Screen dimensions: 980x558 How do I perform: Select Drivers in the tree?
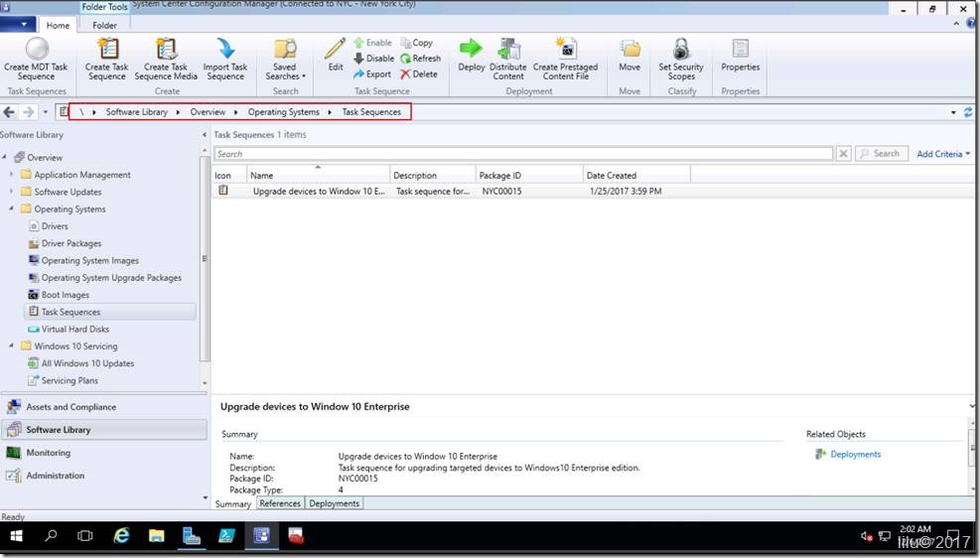pyautogui.click(x=48, y=226)
